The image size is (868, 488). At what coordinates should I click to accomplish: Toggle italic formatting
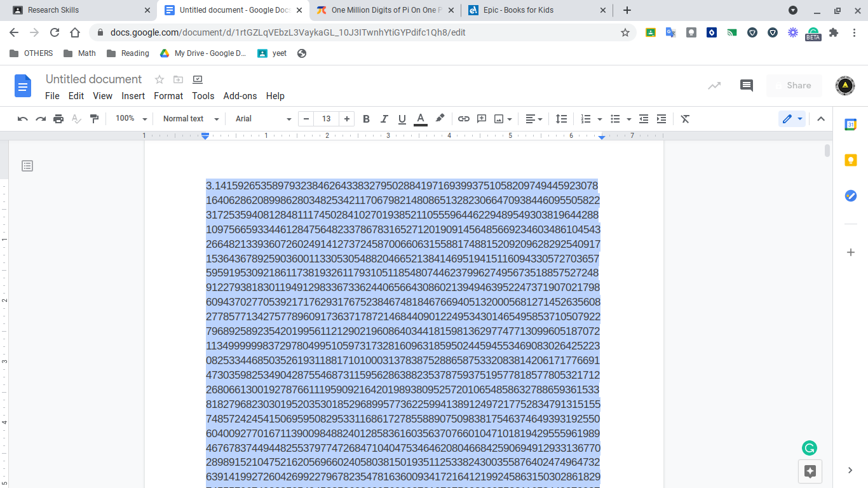click(x=384, y=119)
